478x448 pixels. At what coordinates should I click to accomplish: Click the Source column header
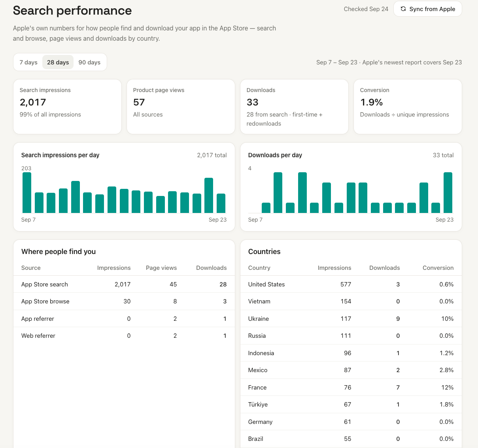pyautogui.click(x=31, y=267)
